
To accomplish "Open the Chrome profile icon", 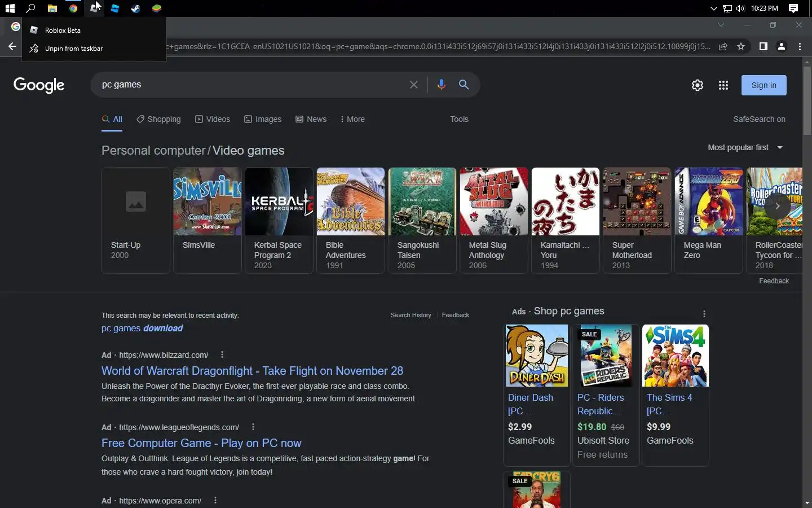I will point(782,47).
